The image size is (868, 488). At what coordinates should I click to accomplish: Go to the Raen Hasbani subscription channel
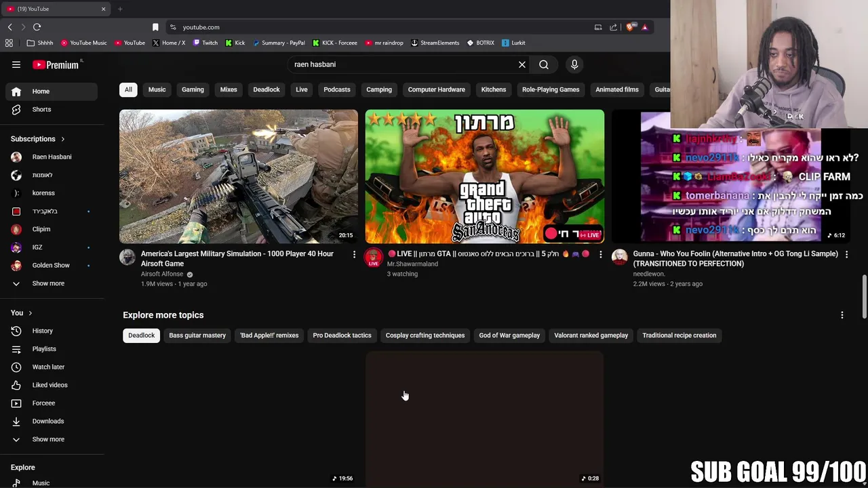click(x=52, y=157)
